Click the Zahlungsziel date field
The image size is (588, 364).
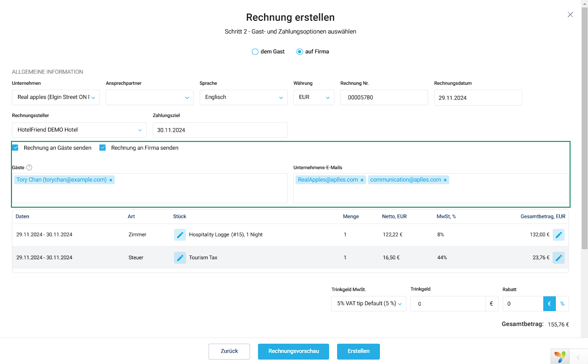(220, 130)
